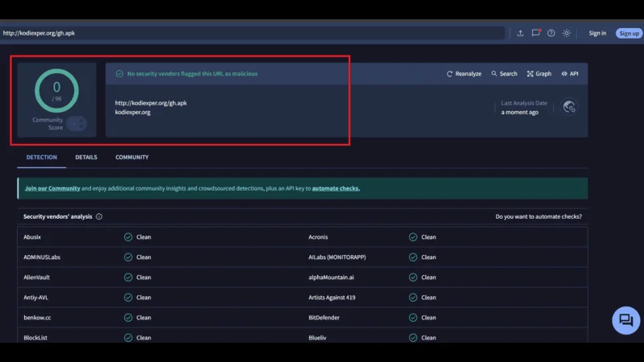
Task: Click the Community Score vote control
Action: 76,123
